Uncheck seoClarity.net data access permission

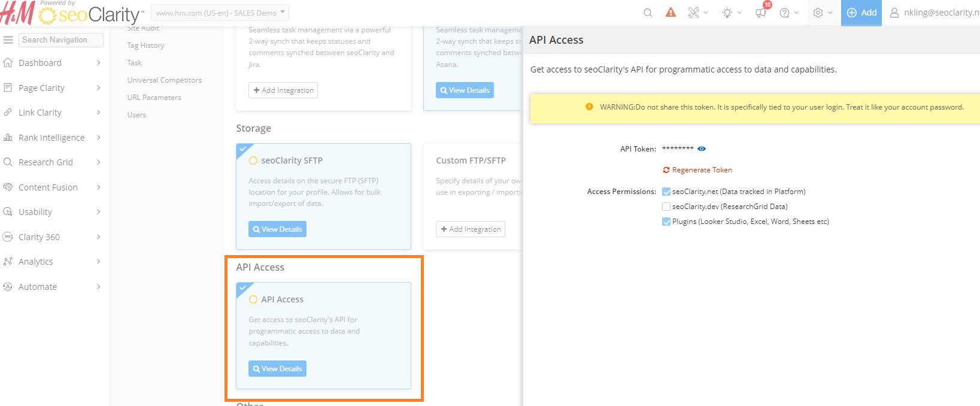pyautogui.click(x=666, y=192)
